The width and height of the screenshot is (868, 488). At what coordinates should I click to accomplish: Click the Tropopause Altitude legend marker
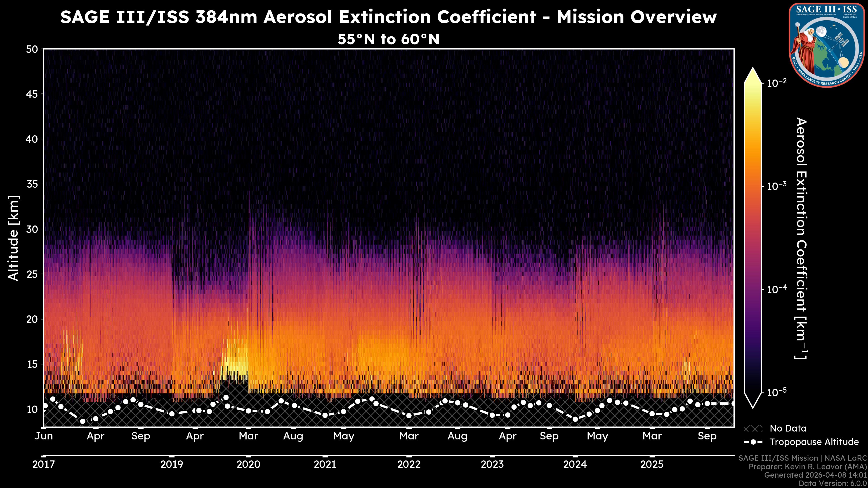tap(753, 442)
